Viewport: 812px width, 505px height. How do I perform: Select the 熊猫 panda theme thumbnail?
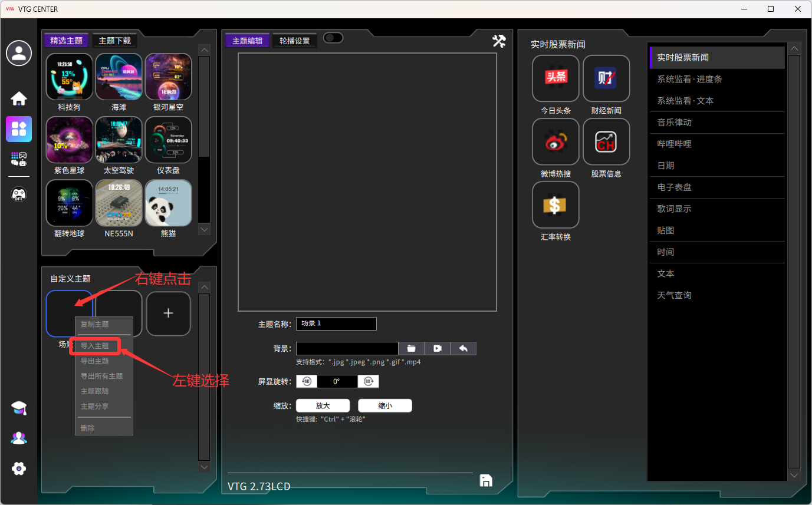168,203
